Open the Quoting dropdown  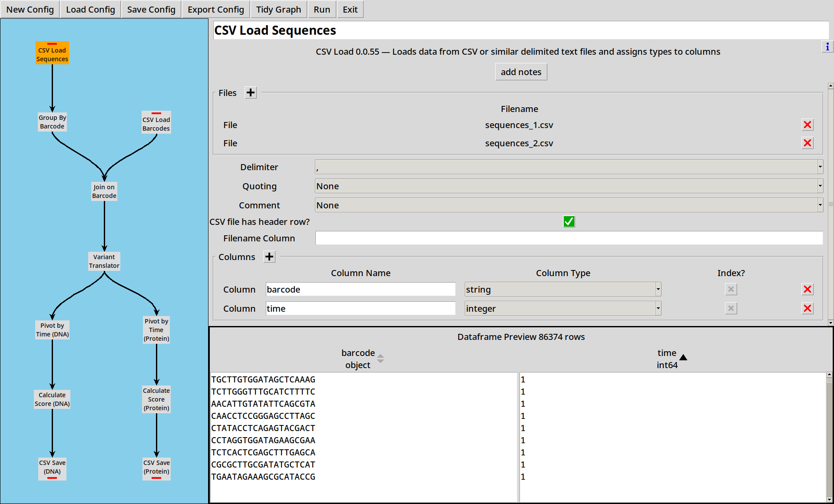click(569, 186)
